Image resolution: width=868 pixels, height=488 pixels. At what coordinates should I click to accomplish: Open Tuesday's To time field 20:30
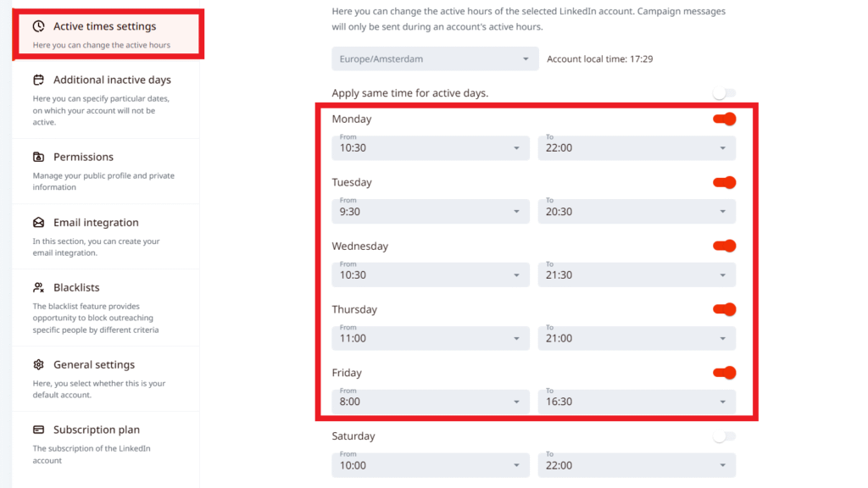coord(637,212)
